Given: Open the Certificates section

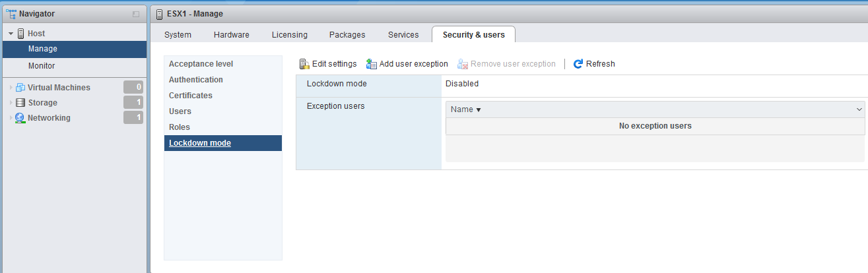Looking at the screenshot, I should [x=191, y=96].
